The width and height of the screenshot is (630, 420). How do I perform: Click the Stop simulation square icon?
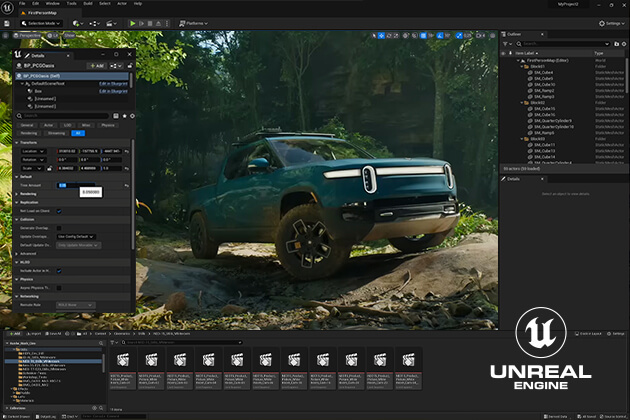point(150,23)
